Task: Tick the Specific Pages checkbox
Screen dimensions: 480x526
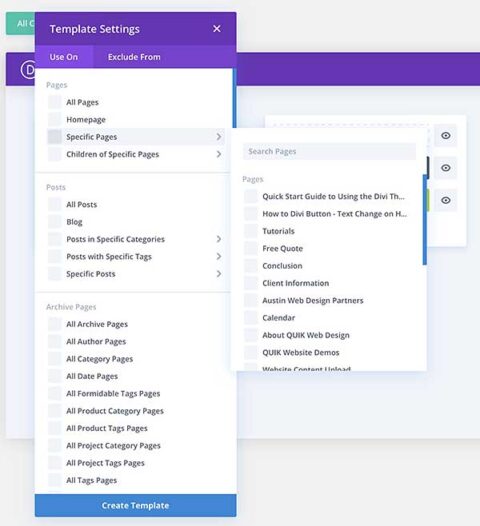Action: (54, 137)
